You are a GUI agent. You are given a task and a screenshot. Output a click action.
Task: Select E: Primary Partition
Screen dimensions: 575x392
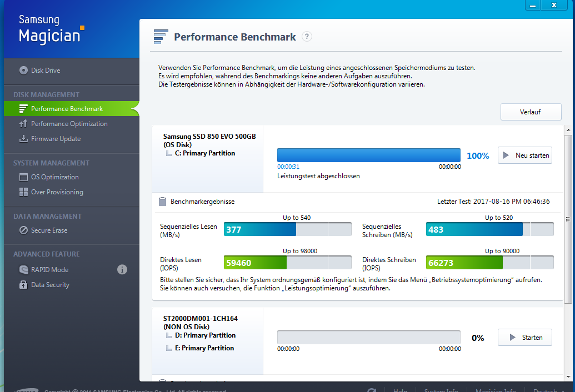click(204, 348)
